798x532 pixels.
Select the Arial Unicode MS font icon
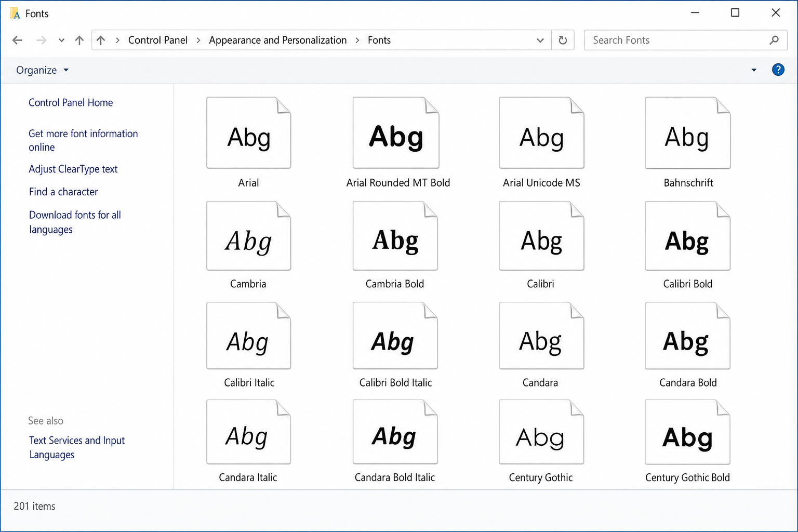(541, 132)
